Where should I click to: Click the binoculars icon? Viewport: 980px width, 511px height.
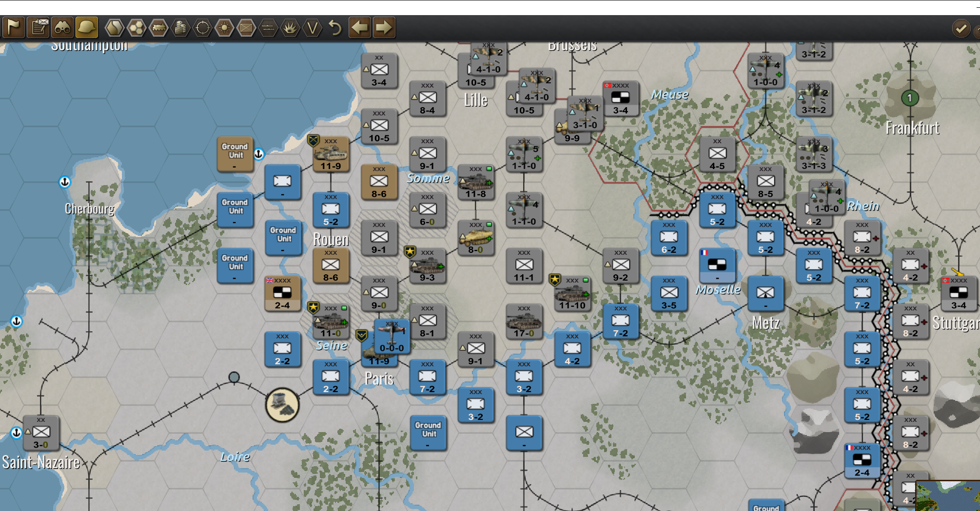pos(62,28)
